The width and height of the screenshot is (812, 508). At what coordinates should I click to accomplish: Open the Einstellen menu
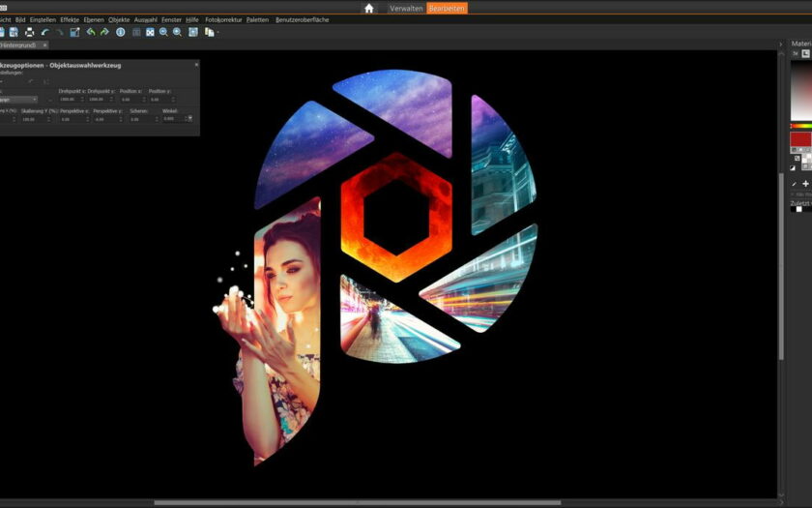[x=43, y=19]
